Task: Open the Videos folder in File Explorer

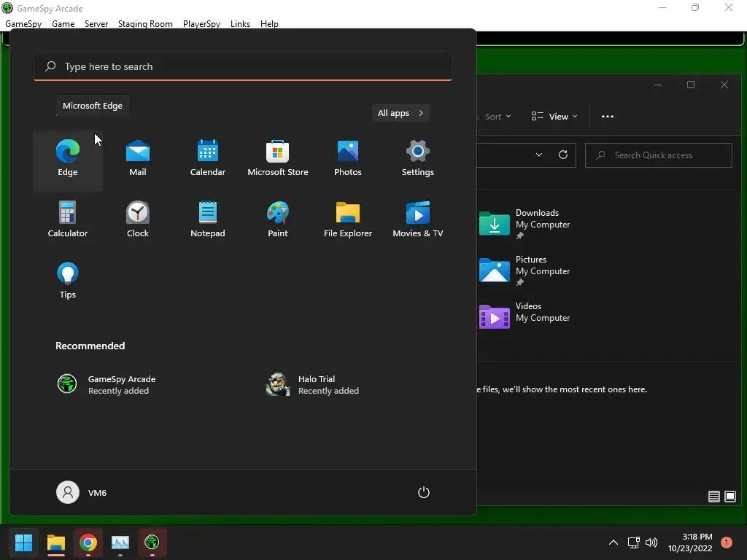Action: click(526, 317)
